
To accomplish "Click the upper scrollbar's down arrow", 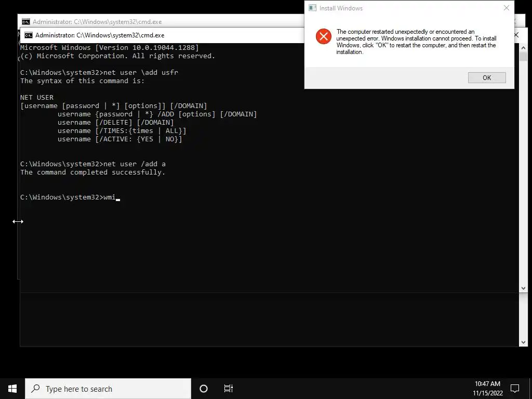I will click(523, 288).
